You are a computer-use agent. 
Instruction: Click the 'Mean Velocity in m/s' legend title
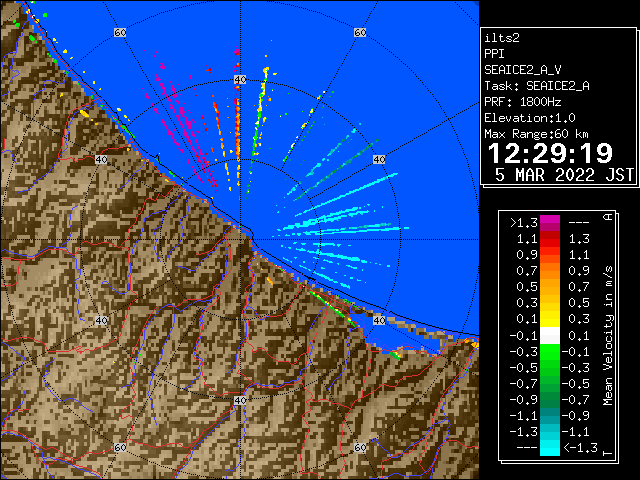click(x=608, y=336)
